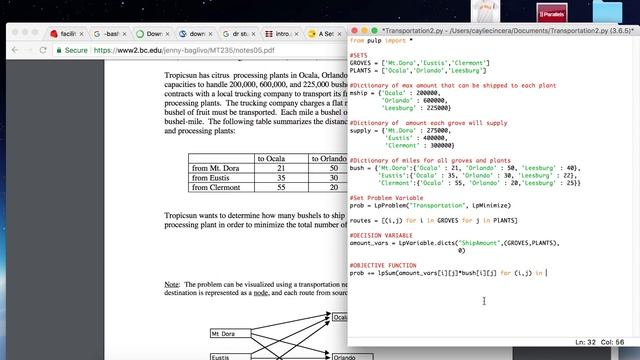Zoom the Transportation2.py IDLE window
The image size is (640, 360).
click(x=374, y=31)
